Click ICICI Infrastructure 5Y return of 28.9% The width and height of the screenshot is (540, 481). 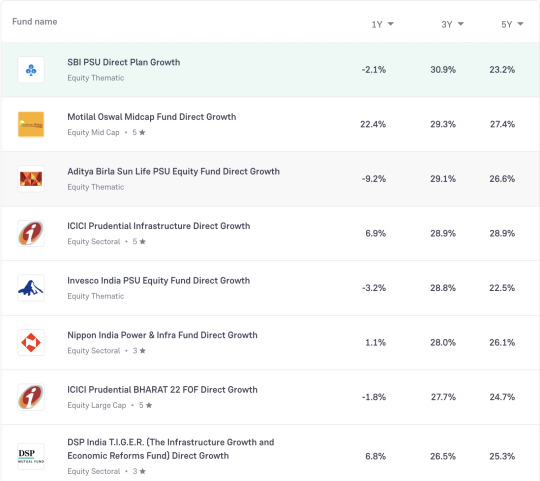502,233
